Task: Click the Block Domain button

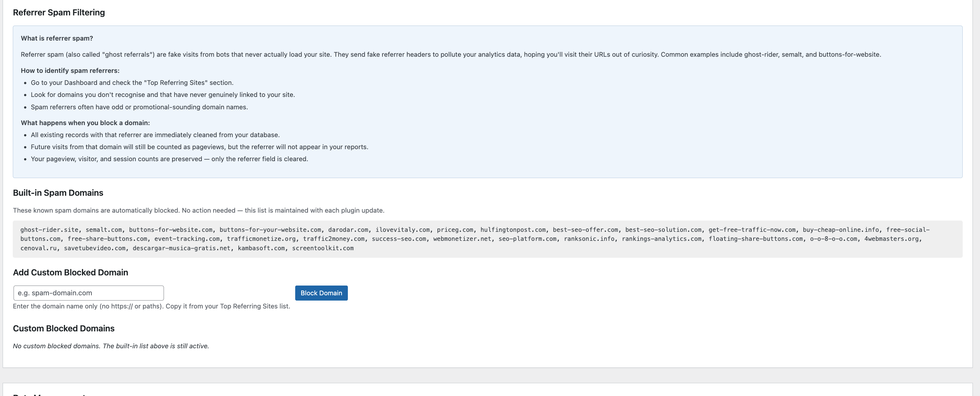Action: [321, 293]
